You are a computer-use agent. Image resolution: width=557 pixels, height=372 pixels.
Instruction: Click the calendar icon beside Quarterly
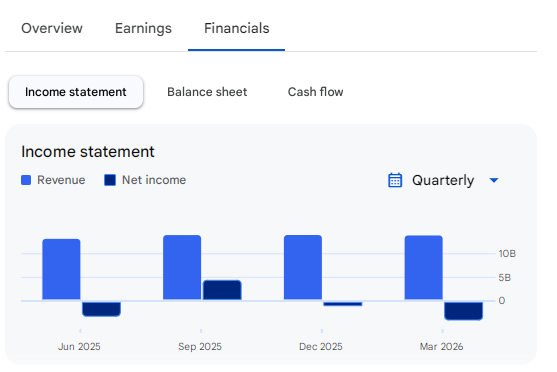click(x=395, y=180)
